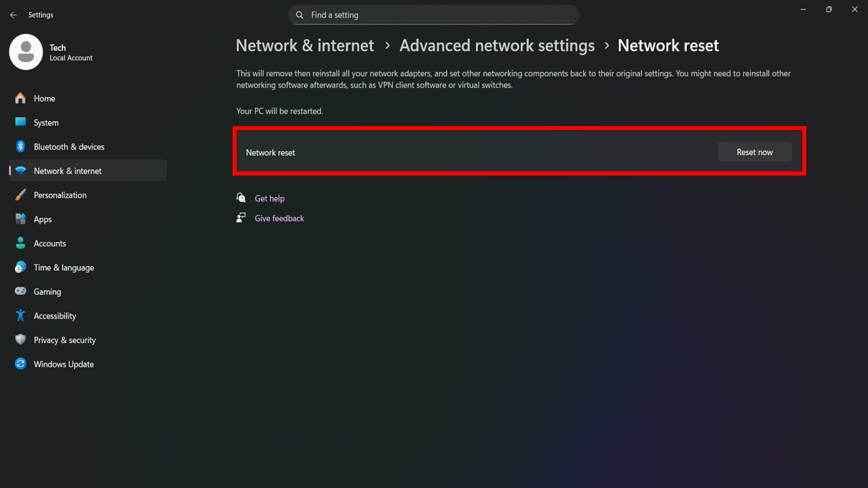The image size is (868, 488).
Task: Select Network & internet in sidebar
Action: pos(68,171)
